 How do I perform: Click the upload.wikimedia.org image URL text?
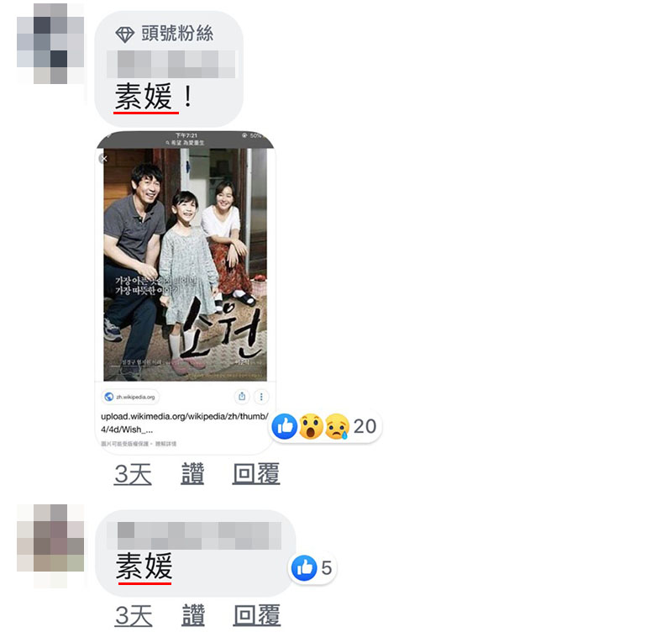[185, 423]
